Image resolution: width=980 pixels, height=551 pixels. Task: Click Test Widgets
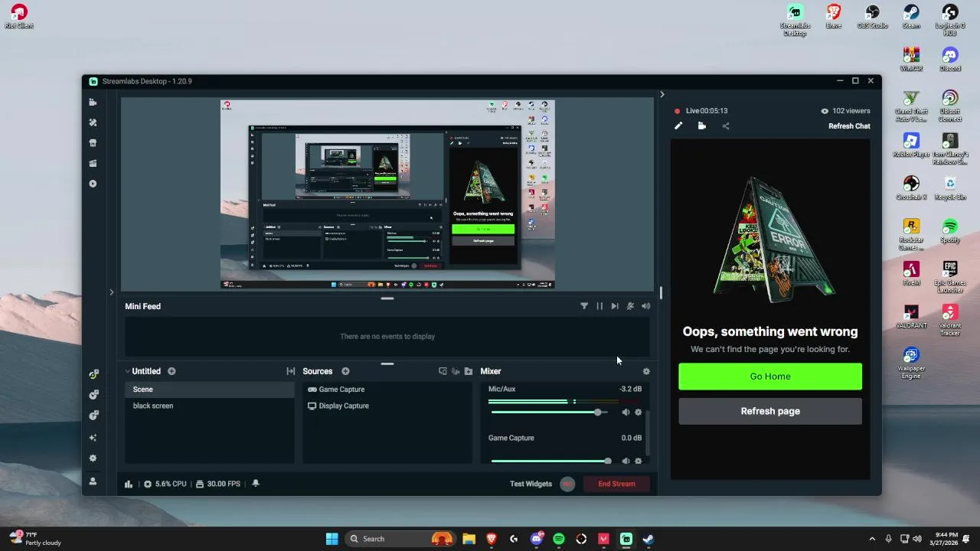tap(531, 484)
